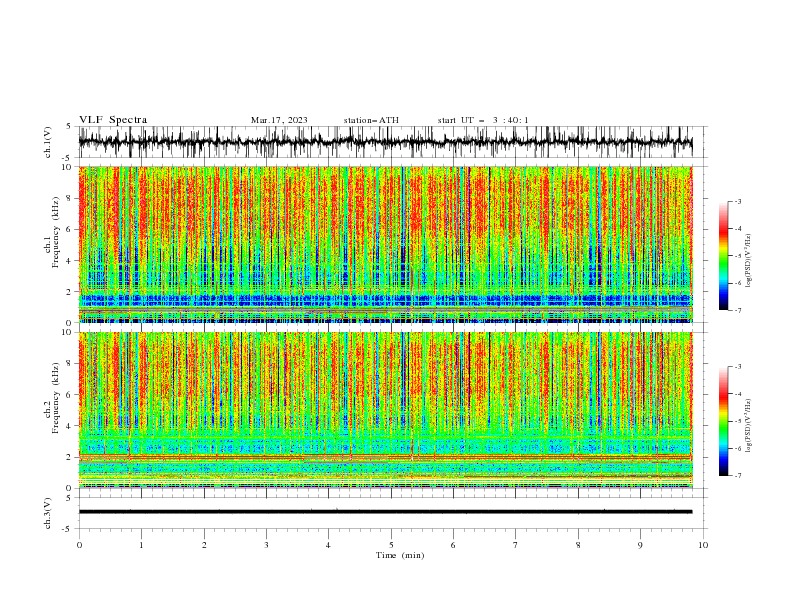
Task: Click the "-5" label on ch.2 color scale
Action: pyautogui.click(x=738, y=421)
